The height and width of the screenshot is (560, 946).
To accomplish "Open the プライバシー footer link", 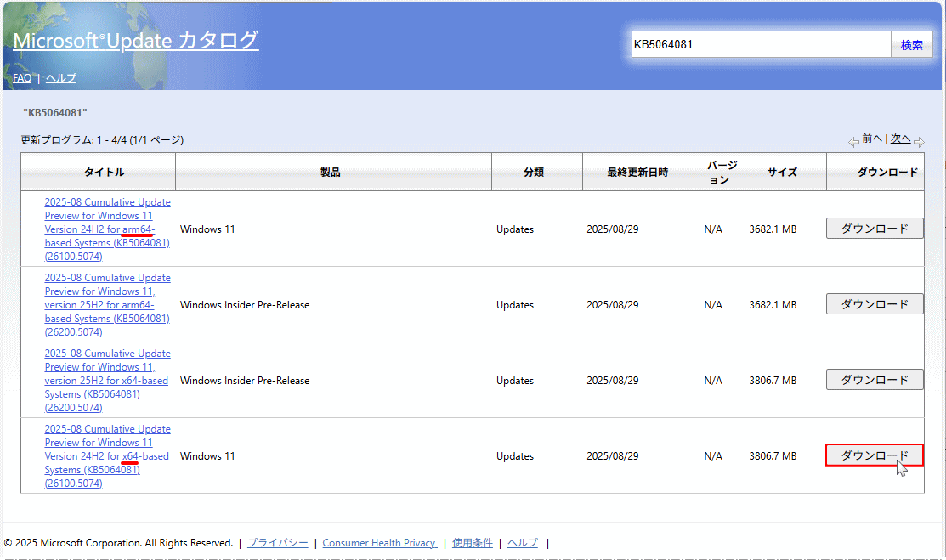I will pos(278,543).
